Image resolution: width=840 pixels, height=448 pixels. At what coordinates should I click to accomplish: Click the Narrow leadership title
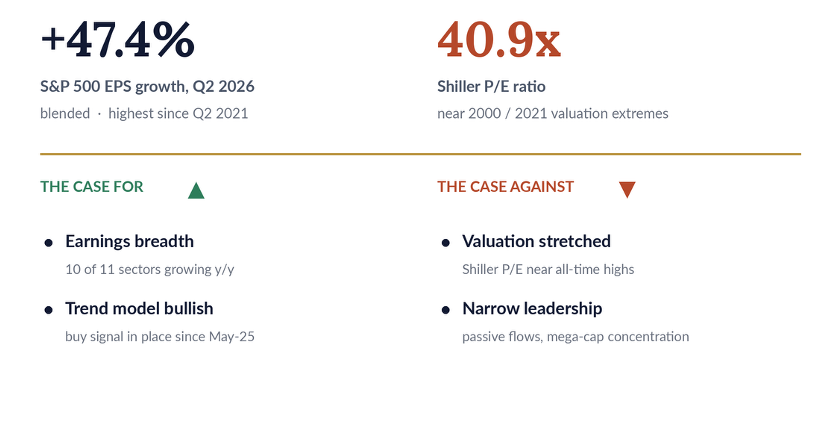pos(532,309)
